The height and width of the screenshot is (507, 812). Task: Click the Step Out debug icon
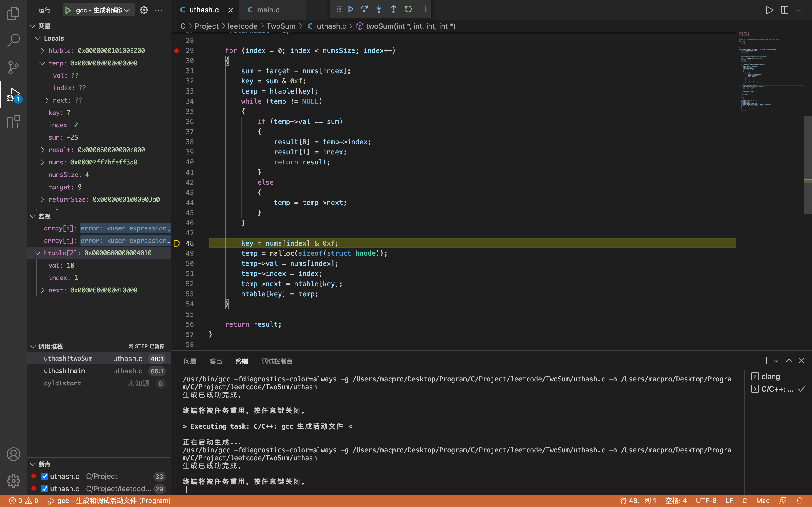point(393,9)
